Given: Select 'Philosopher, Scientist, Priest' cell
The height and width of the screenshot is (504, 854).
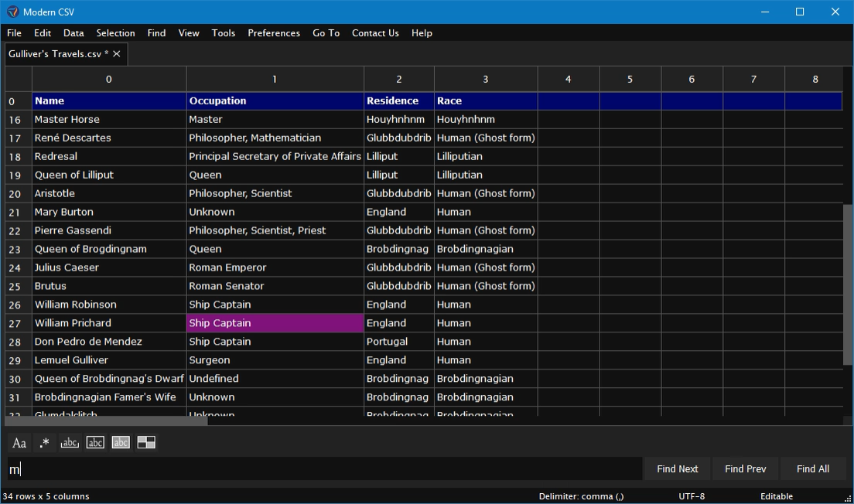Looking at the screenshot, I should tap(275, 231).
